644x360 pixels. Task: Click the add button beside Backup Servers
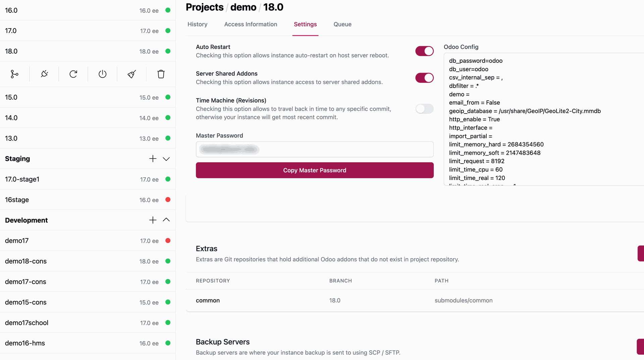point(640,347)
